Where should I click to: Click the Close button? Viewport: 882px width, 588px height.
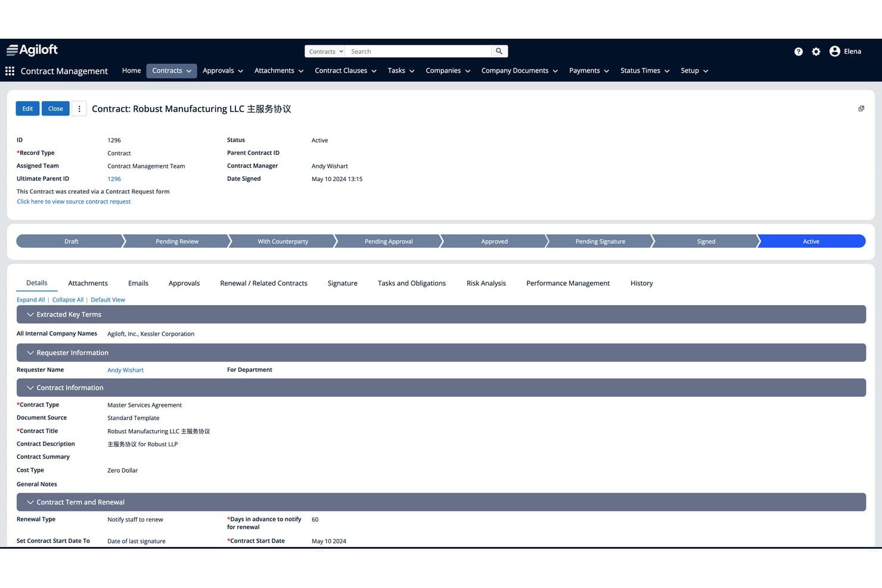click(55, 109)
